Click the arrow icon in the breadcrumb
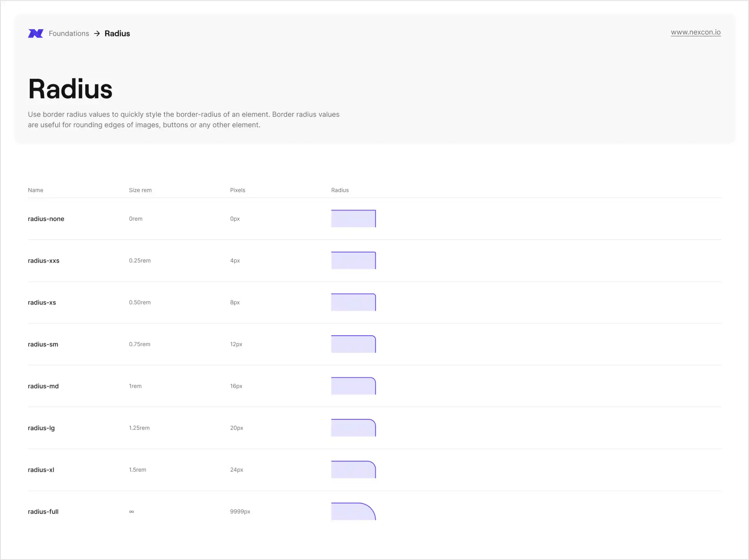The height and width of the screenshot is (560, 749). click(97, 33)
